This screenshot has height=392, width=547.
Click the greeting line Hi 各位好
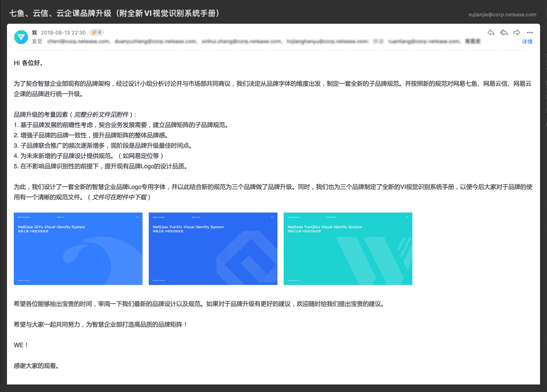pos(28,63)
